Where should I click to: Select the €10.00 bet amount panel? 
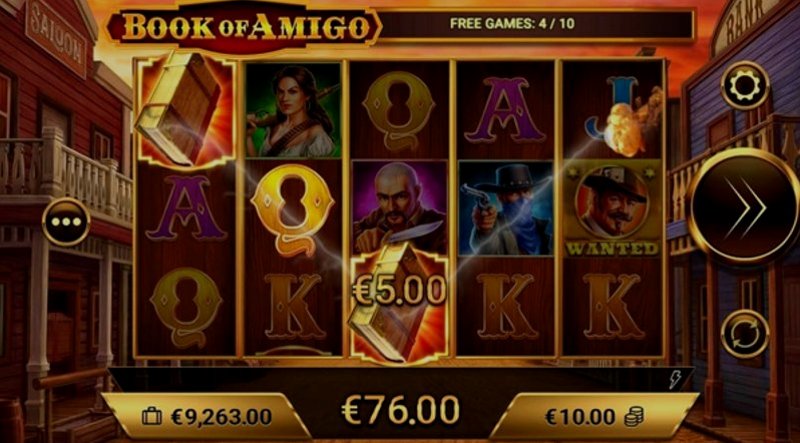coord(594,416)
